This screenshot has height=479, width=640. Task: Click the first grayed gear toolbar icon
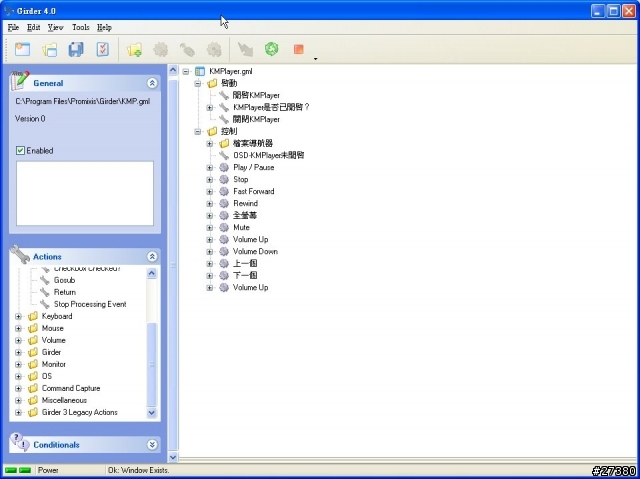coord(160,50)
